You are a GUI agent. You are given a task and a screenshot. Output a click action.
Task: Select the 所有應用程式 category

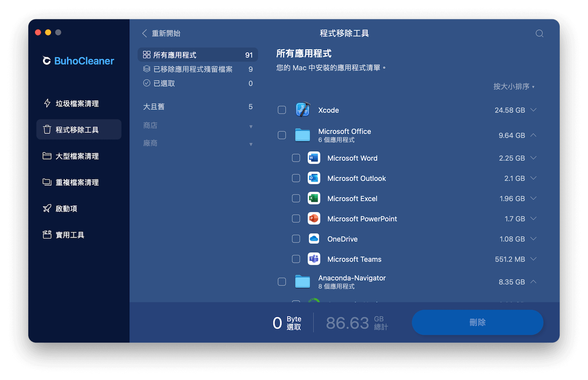(198, 55)
